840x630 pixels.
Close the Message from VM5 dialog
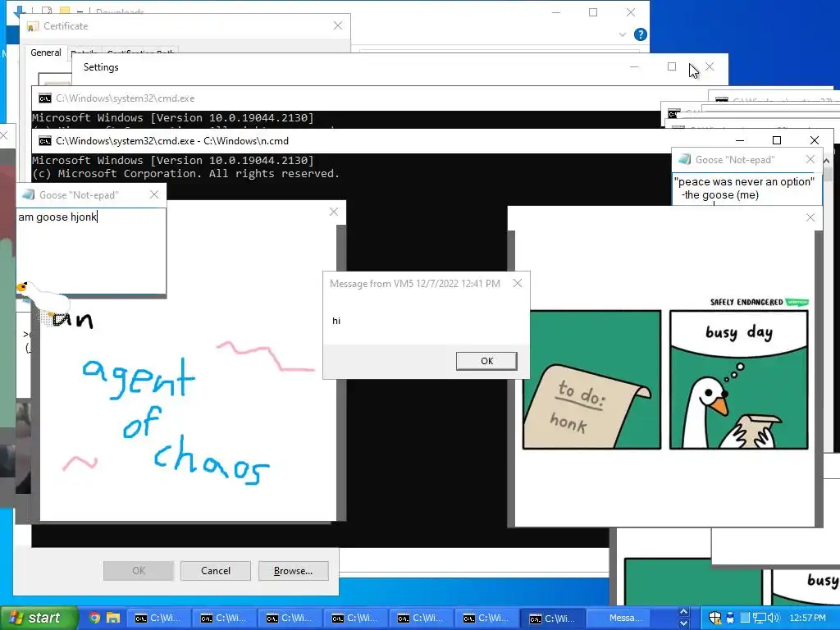pyautogui.click(x=517, y=283)
